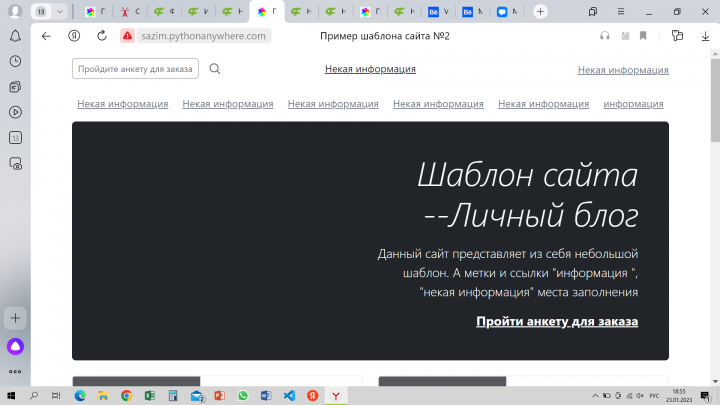This screenshot has width=720, height=405.
Task: Open WhatsApp from the taskbar
Action: click(243, 395)
